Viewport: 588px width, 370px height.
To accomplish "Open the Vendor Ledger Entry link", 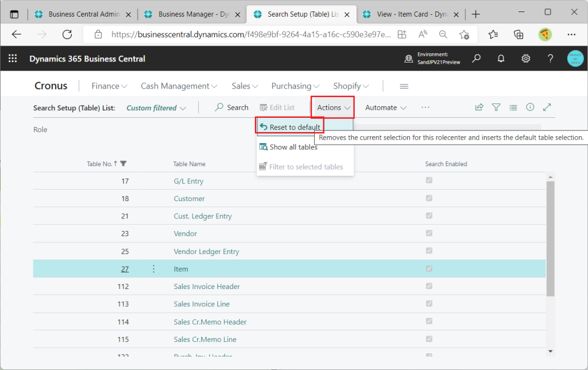I will click(x=206, y=252).
